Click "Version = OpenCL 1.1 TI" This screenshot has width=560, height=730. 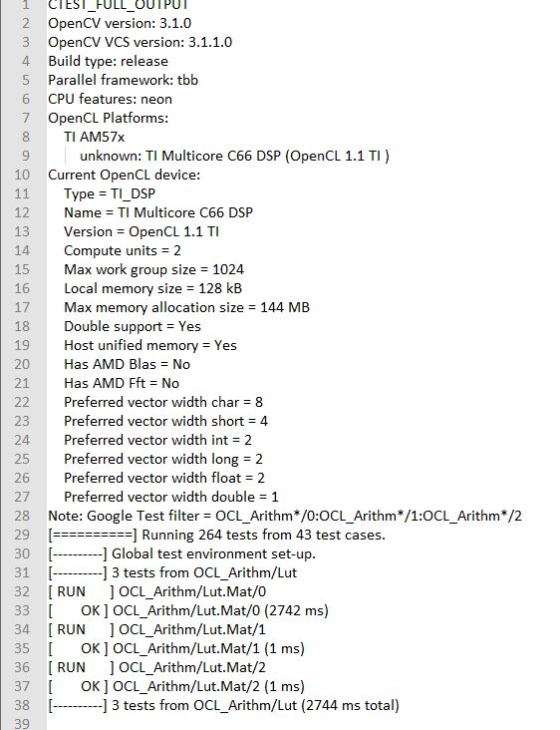(141, 231)
